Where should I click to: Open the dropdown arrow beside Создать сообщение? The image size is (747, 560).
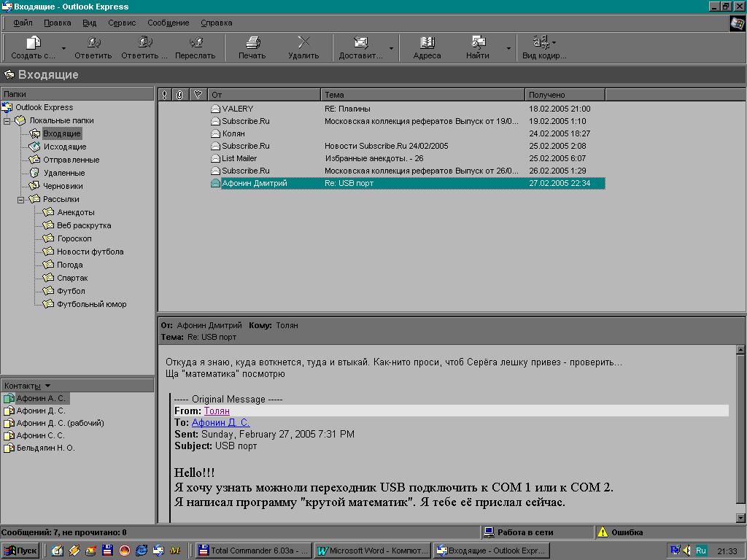pos(63,49)
